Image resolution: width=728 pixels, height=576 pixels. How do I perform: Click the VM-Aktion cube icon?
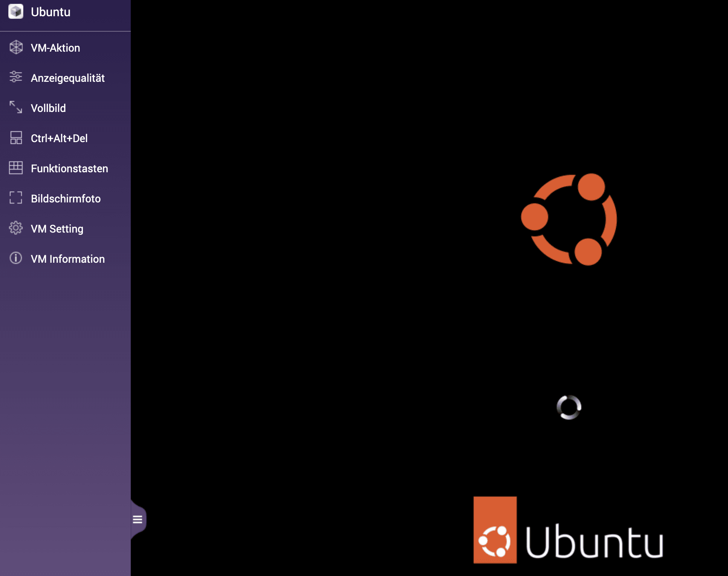pos(16,47)
